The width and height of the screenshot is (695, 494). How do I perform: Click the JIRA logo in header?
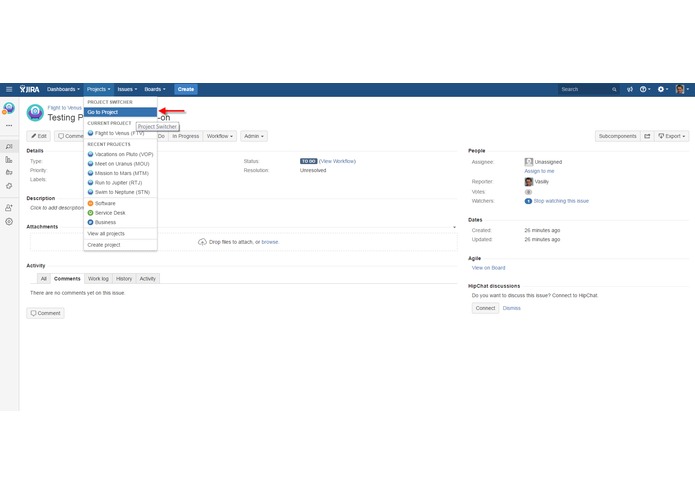(x=29, y=89)
